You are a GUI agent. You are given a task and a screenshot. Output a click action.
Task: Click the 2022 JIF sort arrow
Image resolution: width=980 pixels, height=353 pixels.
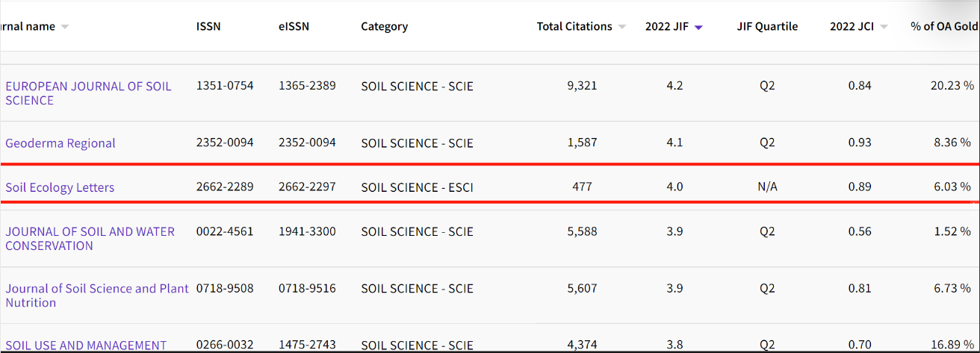pos(698,27)
